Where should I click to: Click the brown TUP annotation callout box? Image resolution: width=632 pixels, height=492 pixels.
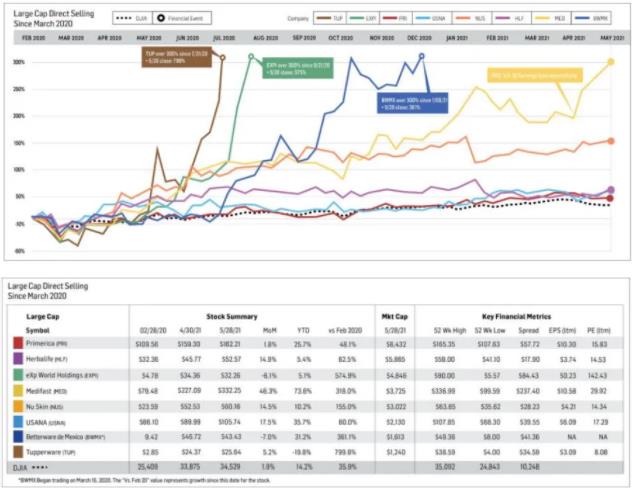(x=176, y=57)
